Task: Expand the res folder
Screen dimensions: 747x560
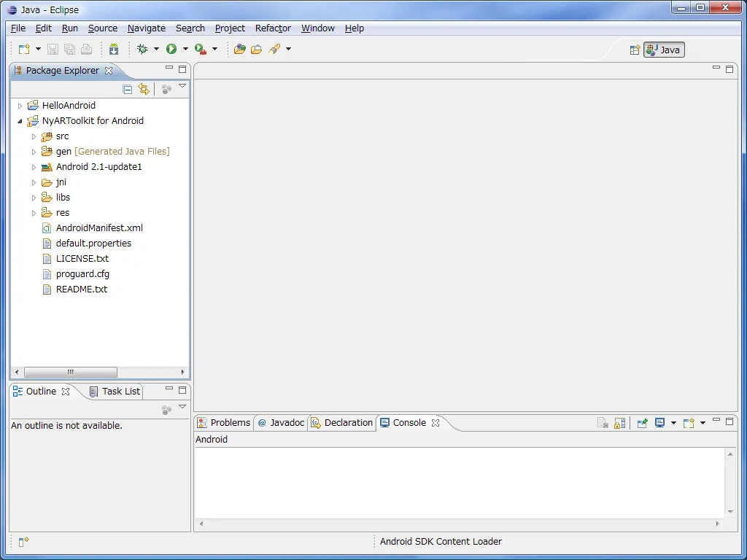Action: point(34,213)
